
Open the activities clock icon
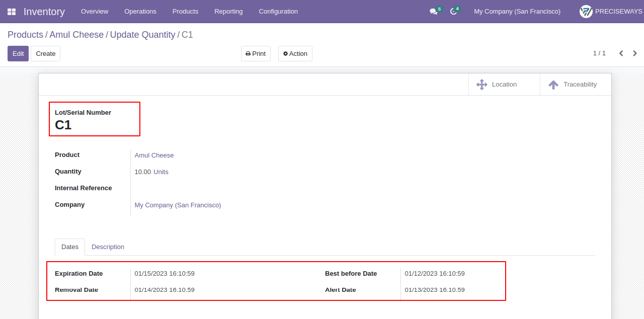pyautogui.click(x=453, y=12)
